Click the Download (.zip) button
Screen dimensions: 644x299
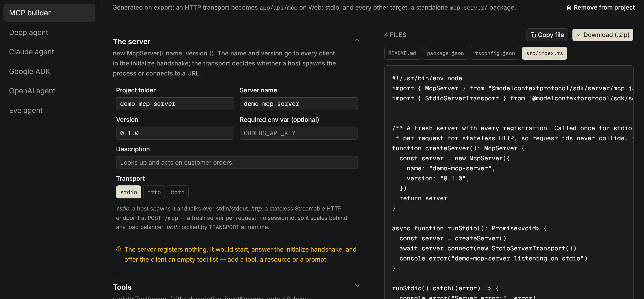[x=603, y=35]
